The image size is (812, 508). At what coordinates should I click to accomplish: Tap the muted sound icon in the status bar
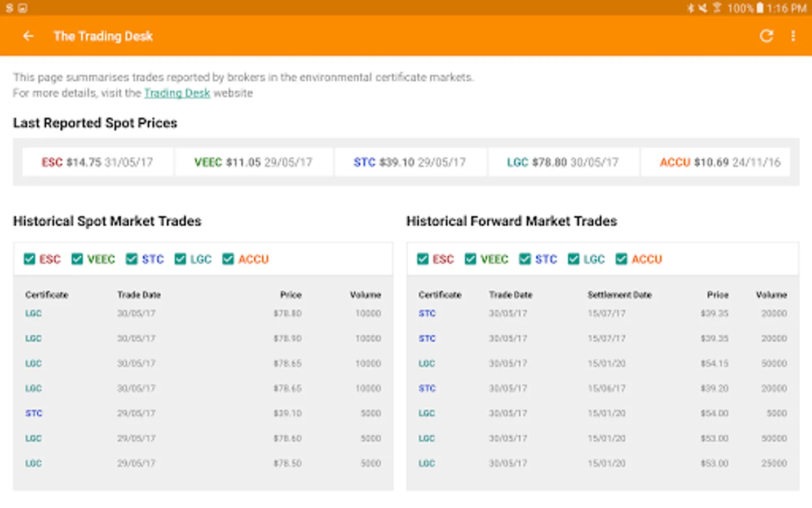[x=703, y=8]
